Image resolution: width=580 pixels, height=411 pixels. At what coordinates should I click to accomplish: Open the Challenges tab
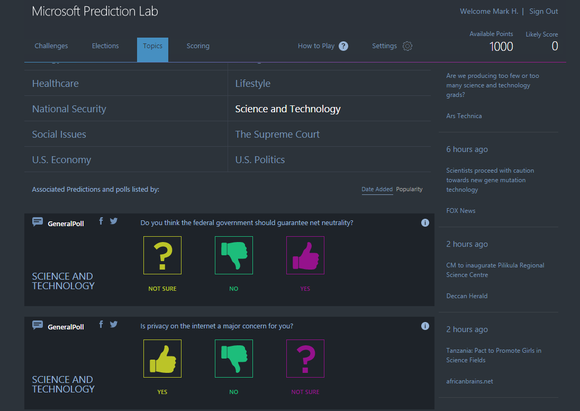[51, 46]
